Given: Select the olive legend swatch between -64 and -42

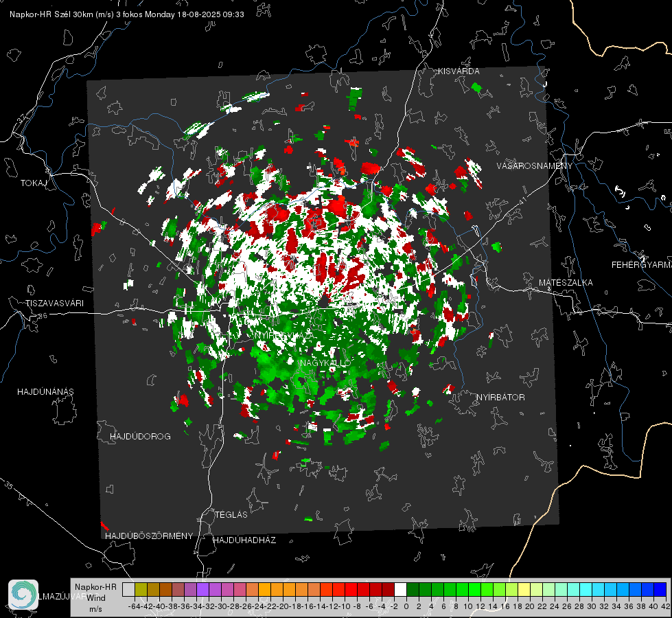Looking at the screenshot, I should click(x=141, y=589).
